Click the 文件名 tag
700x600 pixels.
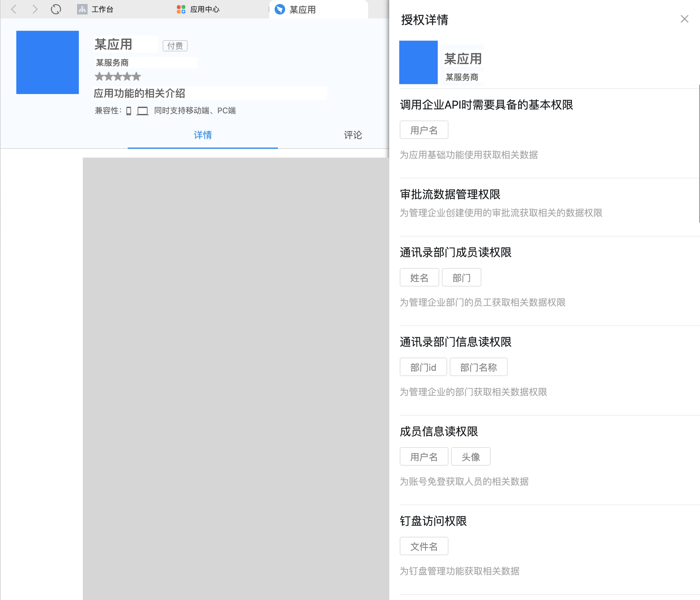[424, 546]
